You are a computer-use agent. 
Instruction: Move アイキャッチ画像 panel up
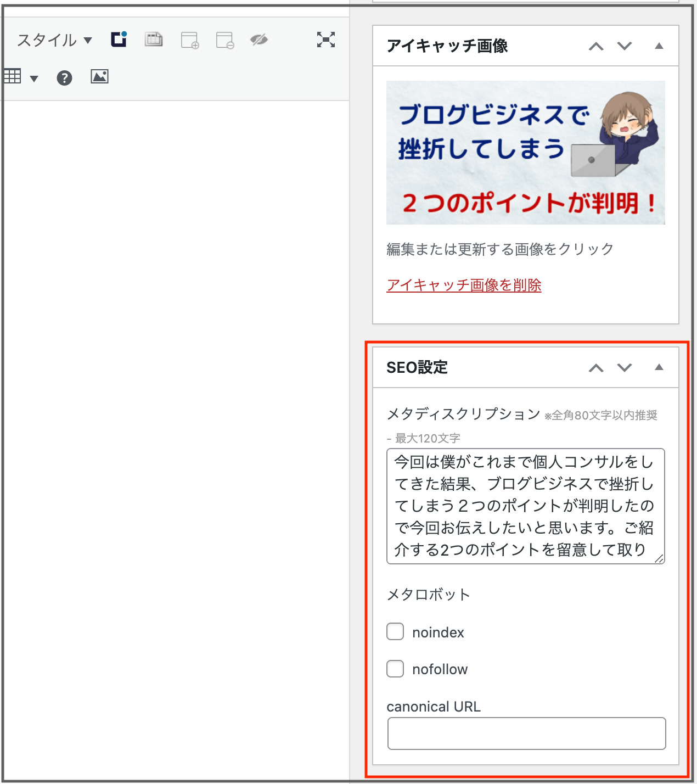(x=596, y=46)
